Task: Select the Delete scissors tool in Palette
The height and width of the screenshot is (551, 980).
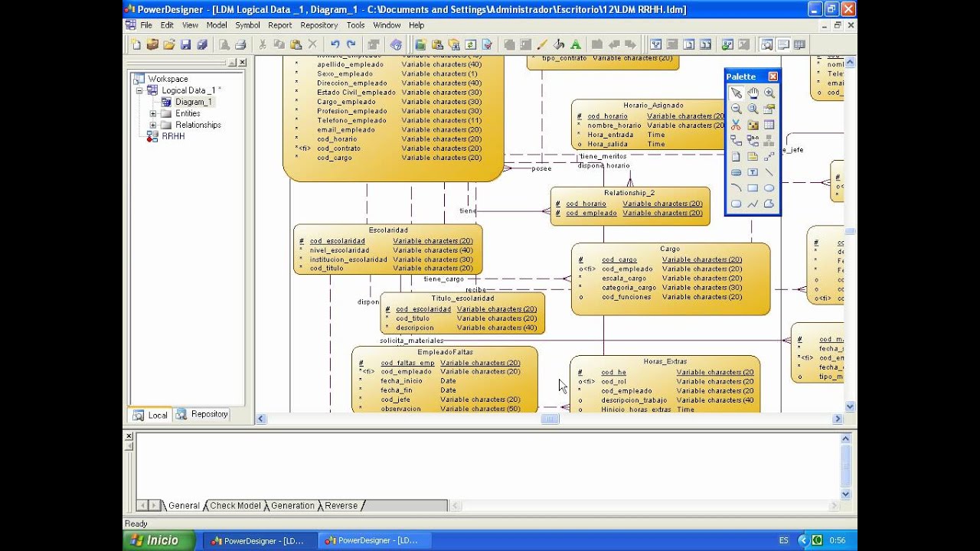Action: pos(736,125)
